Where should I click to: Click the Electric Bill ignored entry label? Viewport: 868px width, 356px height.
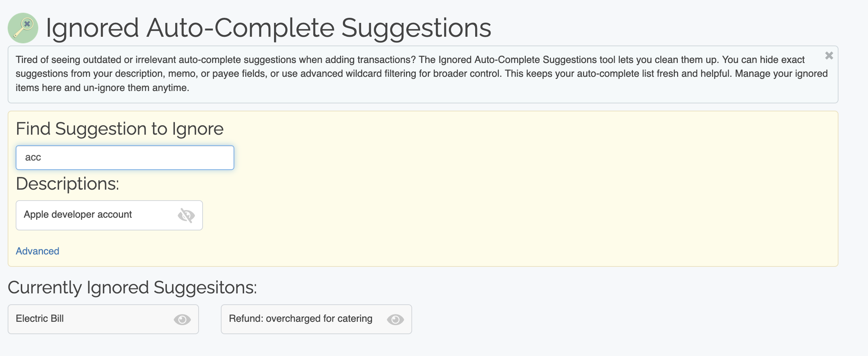40,319
